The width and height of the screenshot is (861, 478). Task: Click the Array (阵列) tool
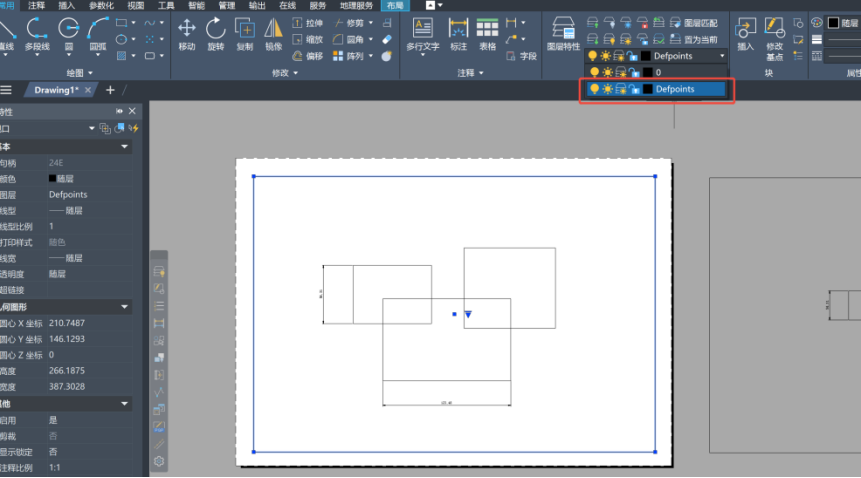click(349, 56)
